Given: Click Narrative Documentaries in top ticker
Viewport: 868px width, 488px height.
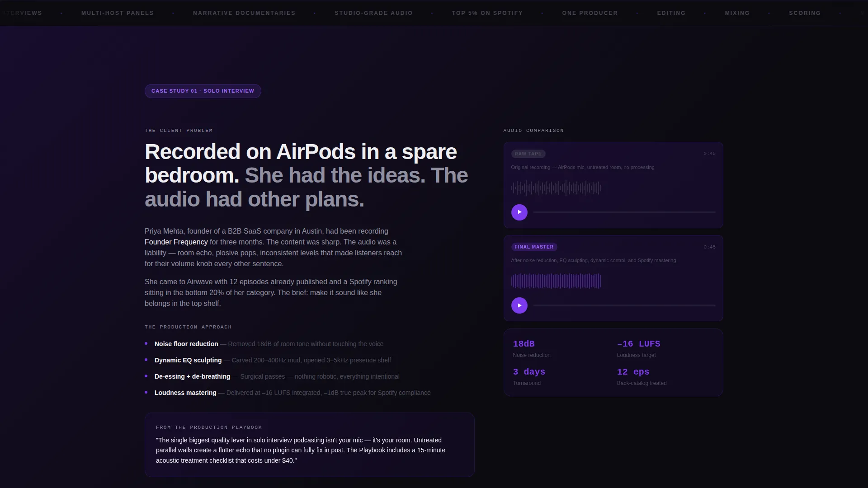Looking at the screenshot, I should tap(244, 13).
